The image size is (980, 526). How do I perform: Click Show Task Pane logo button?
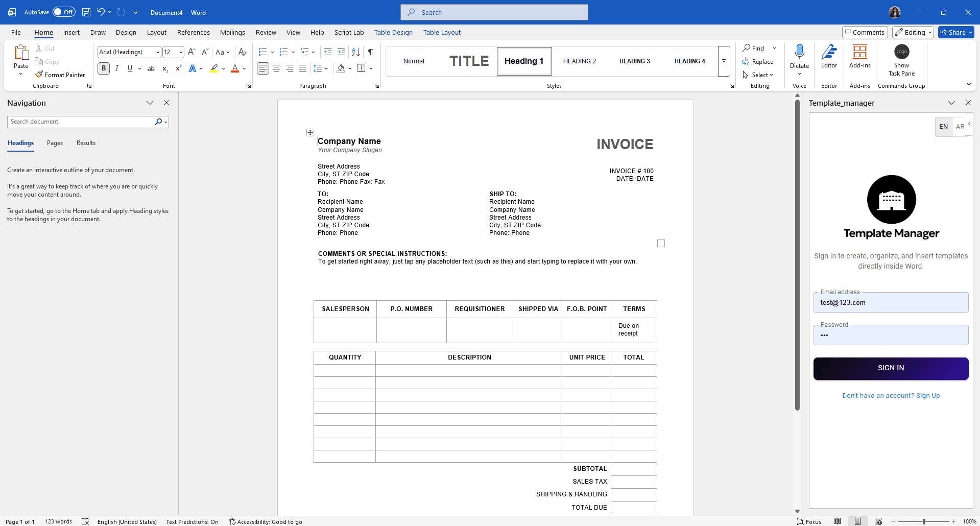point(901,52)
